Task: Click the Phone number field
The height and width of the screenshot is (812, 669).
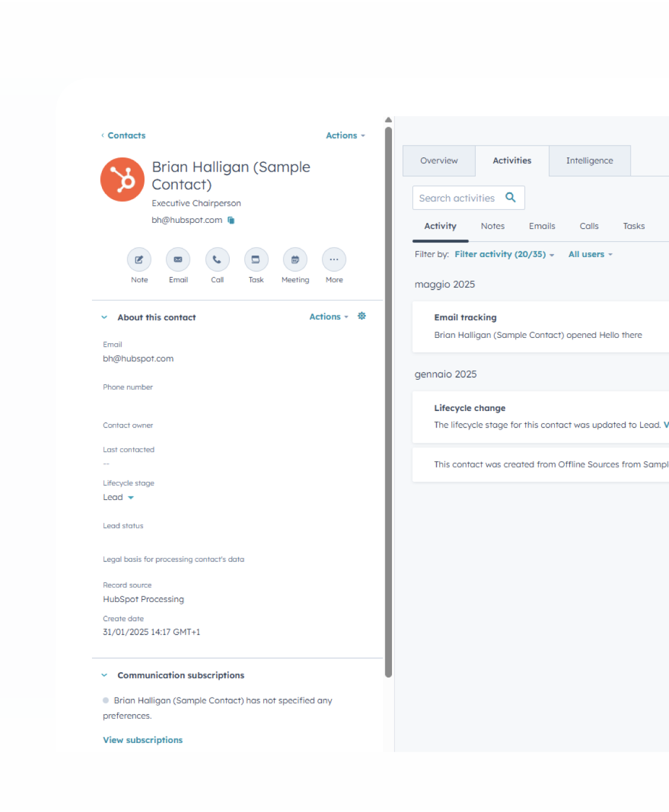Action: coord(128,387)
